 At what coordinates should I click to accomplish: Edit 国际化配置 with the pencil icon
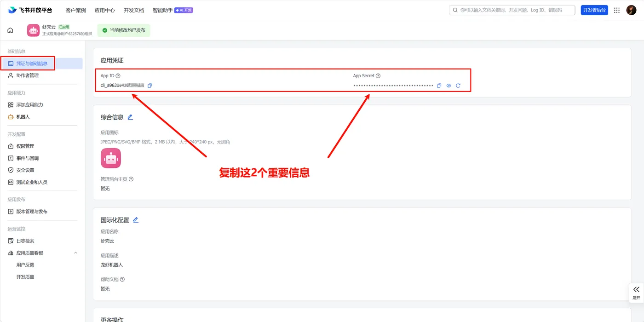[136, 220]
